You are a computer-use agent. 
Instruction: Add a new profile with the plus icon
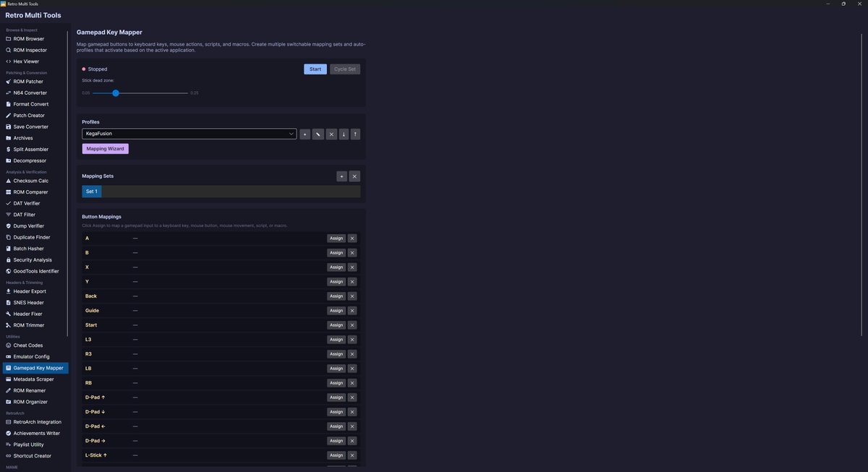305,134
